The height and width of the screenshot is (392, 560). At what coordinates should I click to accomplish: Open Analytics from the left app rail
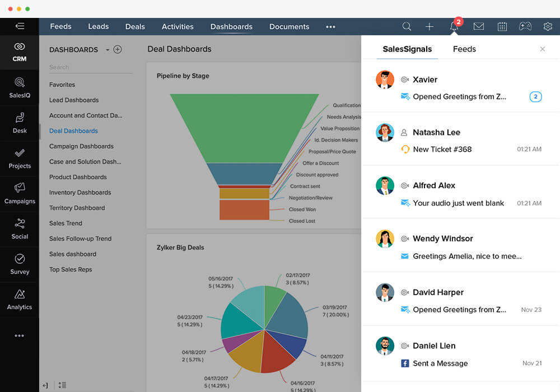[x=20, y=300]
